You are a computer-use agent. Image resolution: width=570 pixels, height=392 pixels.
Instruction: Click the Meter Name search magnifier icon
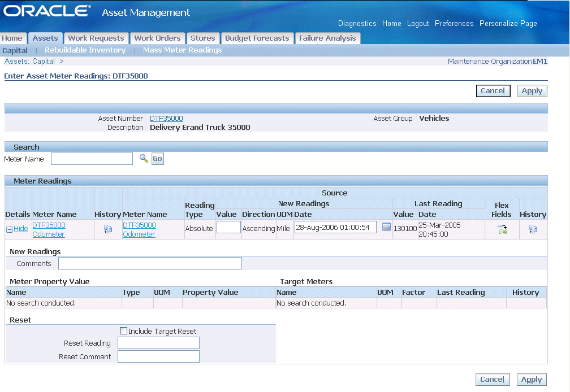144,158
